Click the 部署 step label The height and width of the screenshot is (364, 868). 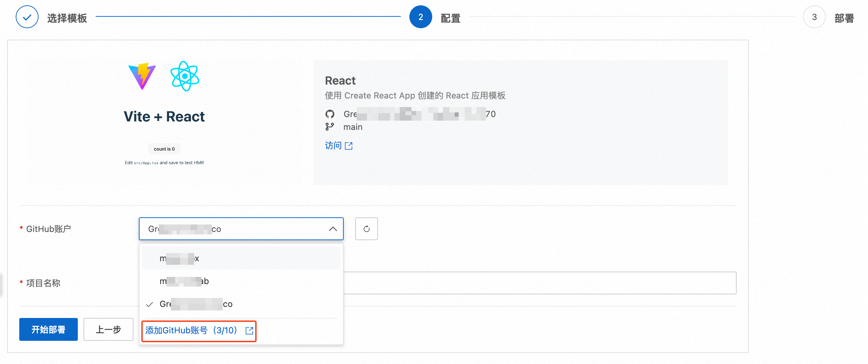(x=844, y=18)
